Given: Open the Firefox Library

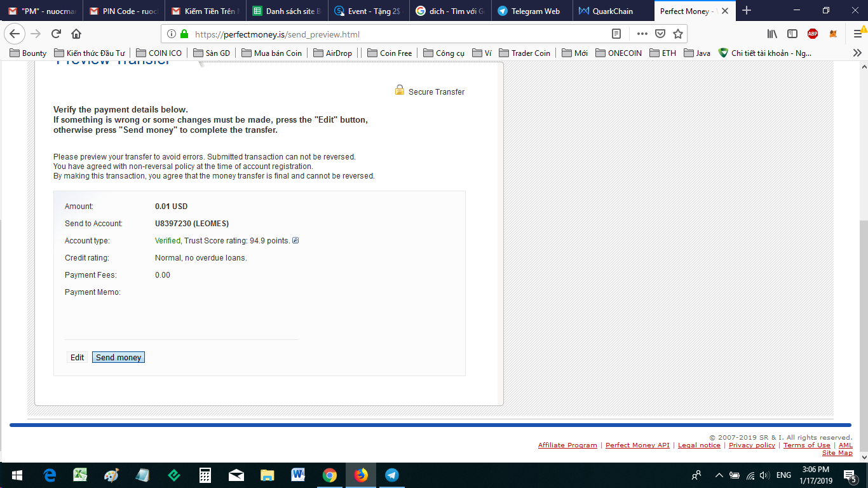Looking at the screenshot, I should pos(772,34).
